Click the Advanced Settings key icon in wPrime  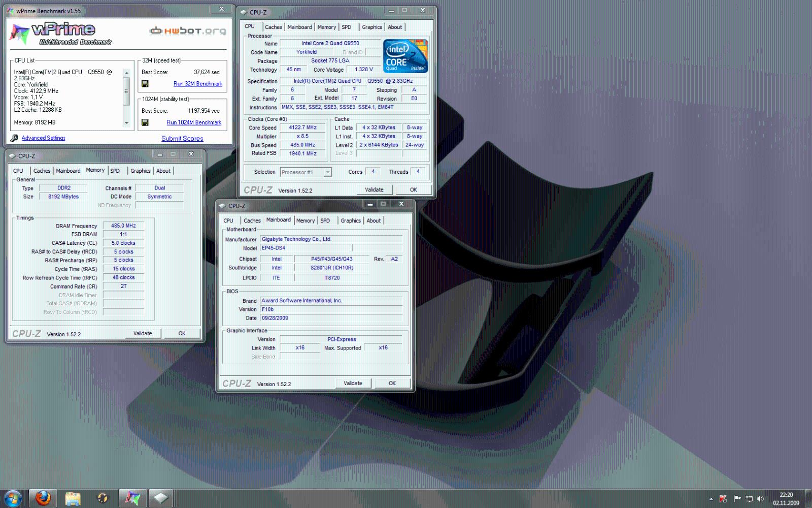pos(14,138)
